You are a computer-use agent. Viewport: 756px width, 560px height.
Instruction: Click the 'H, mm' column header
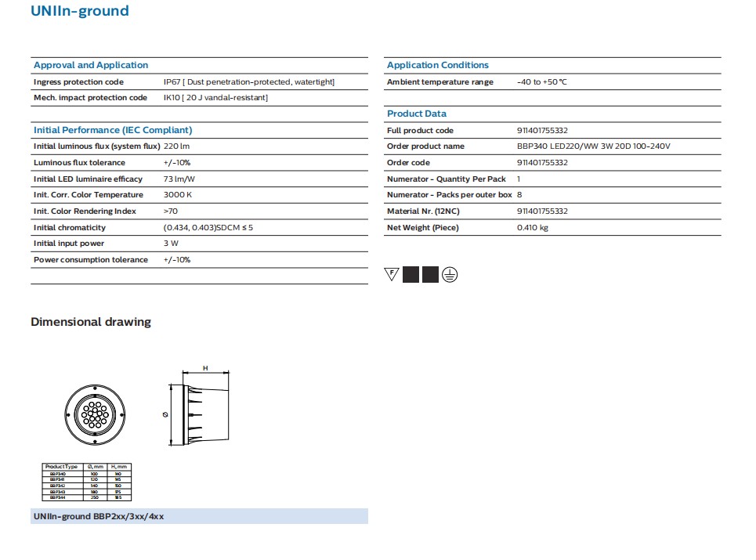(119, 467)
